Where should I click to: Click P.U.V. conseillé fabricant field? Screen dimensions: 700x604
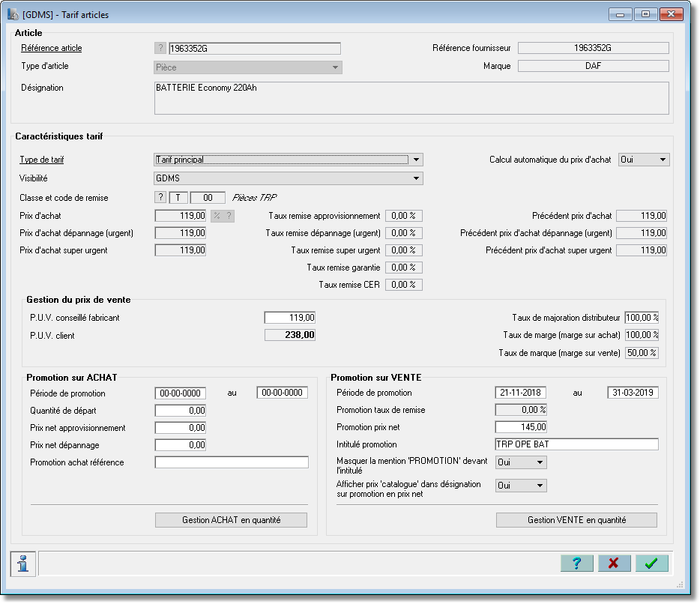point(290,318)
